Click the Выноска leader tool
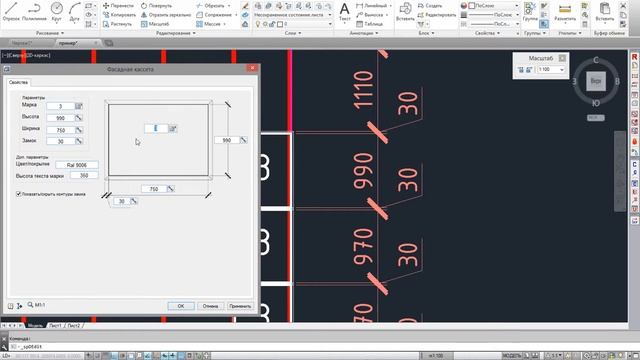This screenshot has width=640, height=360. pos(370,15)
